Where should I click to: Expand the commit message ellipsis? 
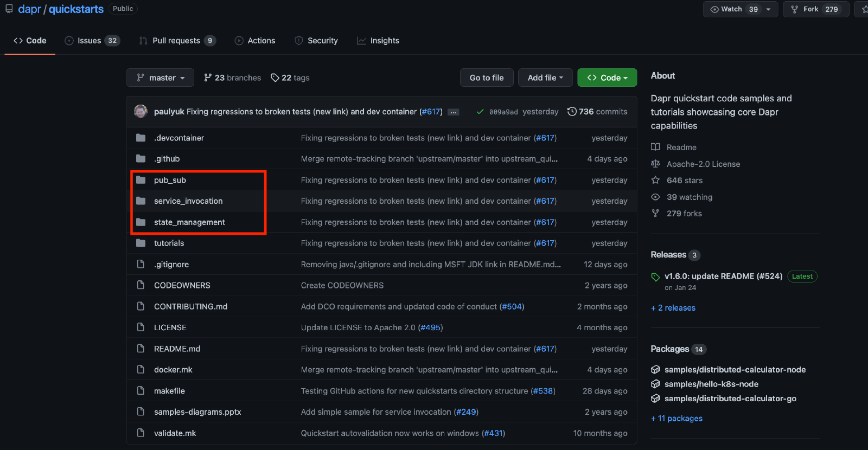pos(454,112)
